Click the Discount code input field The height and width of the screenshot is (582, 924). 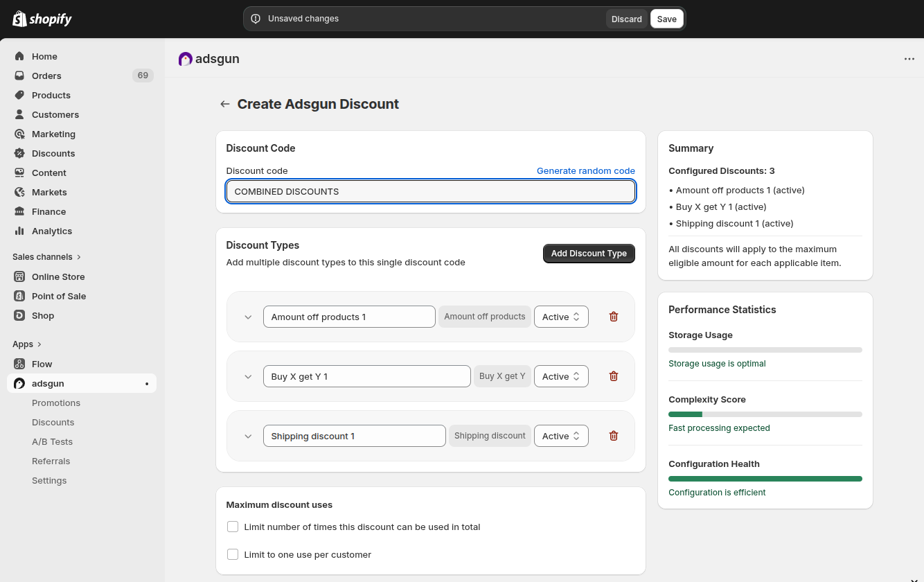tap(430, 191)
